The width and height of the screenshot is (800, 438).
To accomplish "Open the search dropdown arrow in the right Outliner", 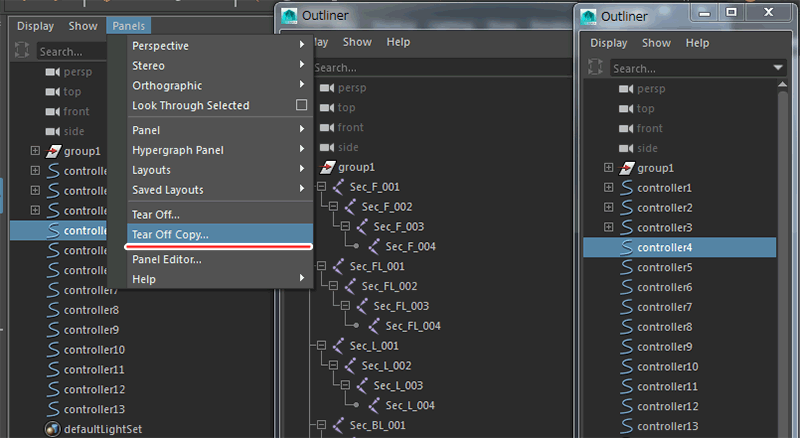I will (x=779, y=68).
